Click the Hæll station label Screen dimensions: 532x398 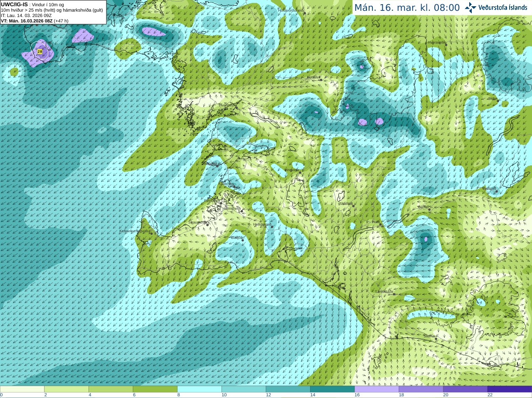376,222
